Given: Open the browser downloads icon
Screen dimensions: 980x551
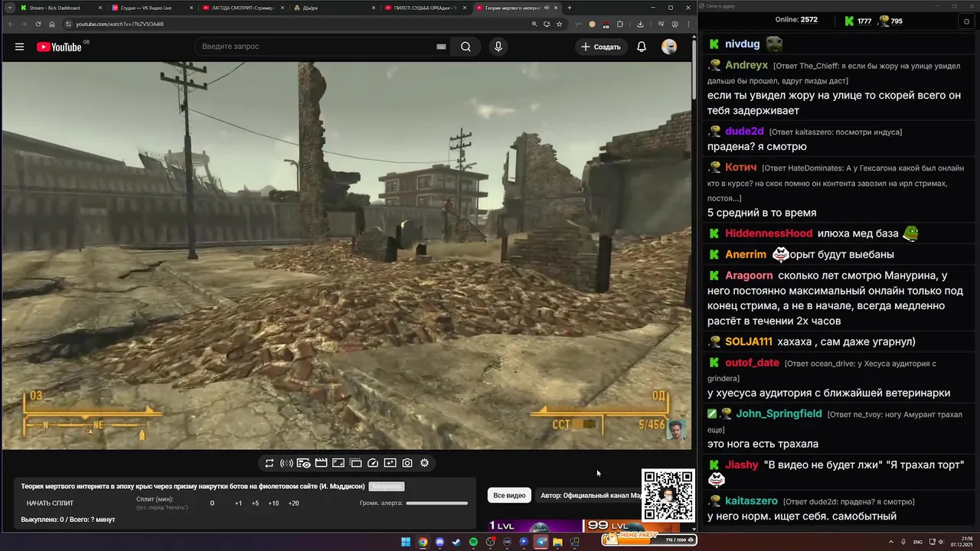Looking at the screenshot, I should click(640, 24).
